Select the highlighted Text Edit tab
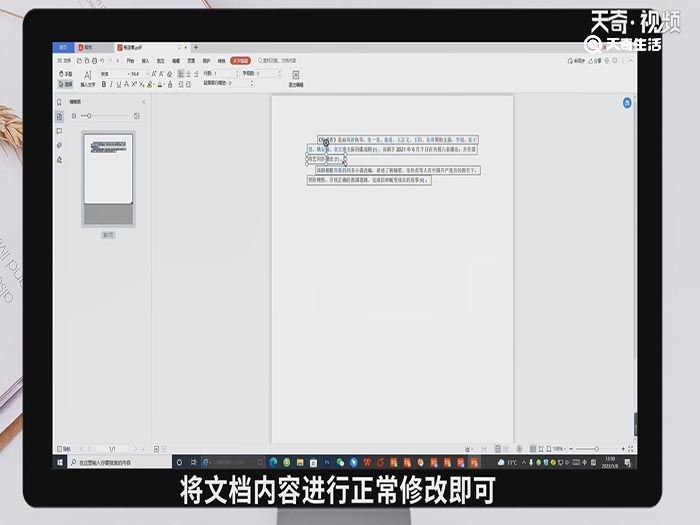This screenshot has width=700, height=525. pyautogui.click(x=240, y=60)
